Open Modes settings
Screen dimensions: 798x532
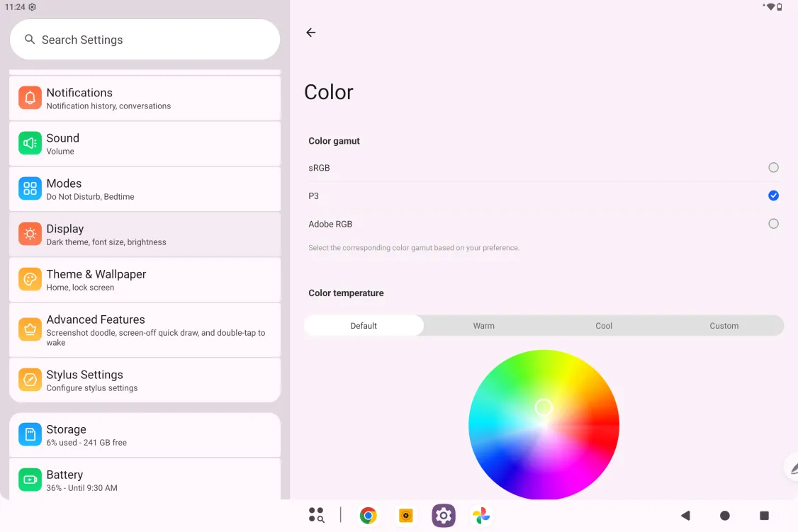pos(145,188)
